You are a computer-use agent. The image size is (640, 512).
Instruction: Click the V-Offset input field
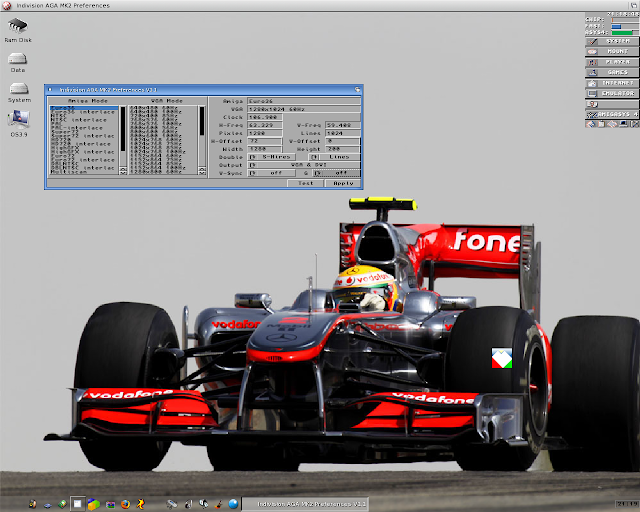point(342,141)
